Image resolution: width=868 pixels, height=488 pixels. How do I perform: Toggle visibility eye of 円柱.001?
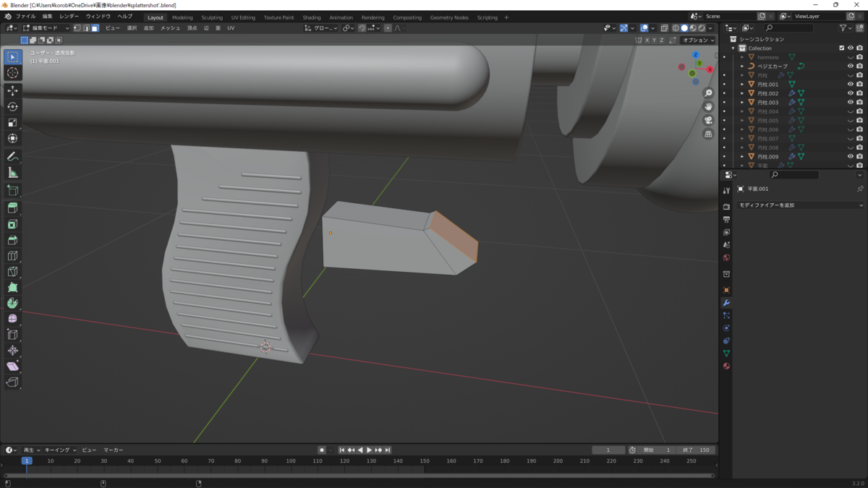(850, 84)
